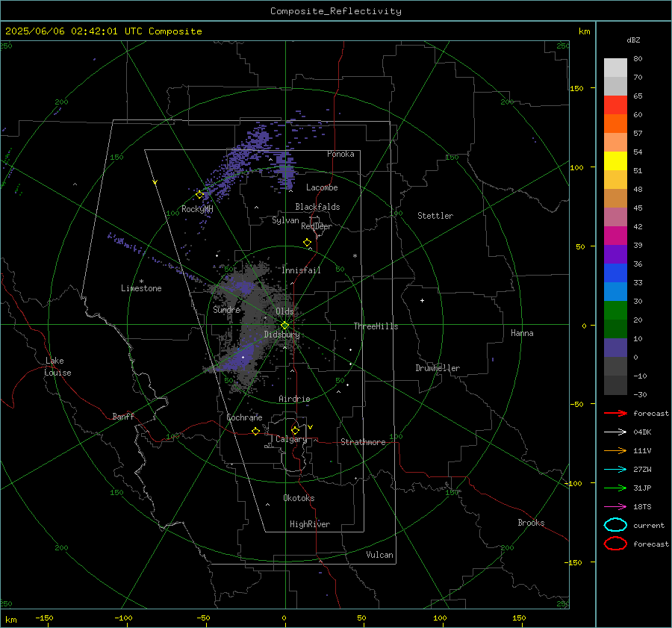This screenshot has height=628, width=672.
Task: Select the RedDeer city label
Action: 317,226
